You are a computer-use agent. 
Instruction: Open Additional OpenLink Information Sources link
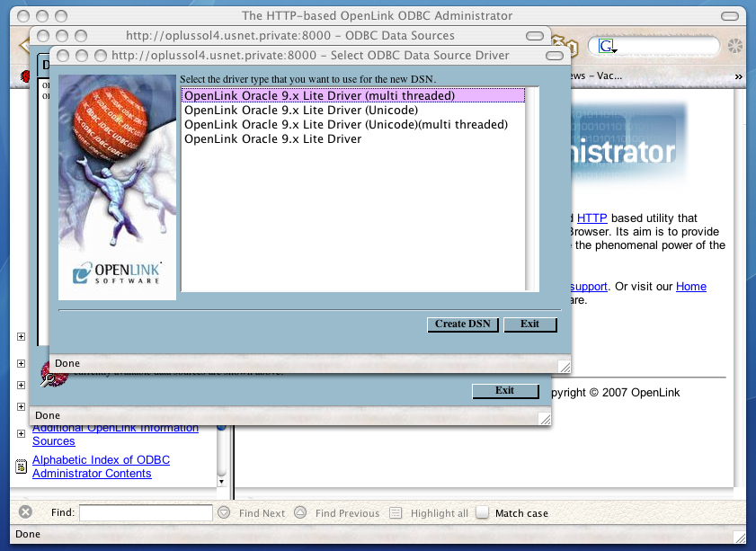115,434
